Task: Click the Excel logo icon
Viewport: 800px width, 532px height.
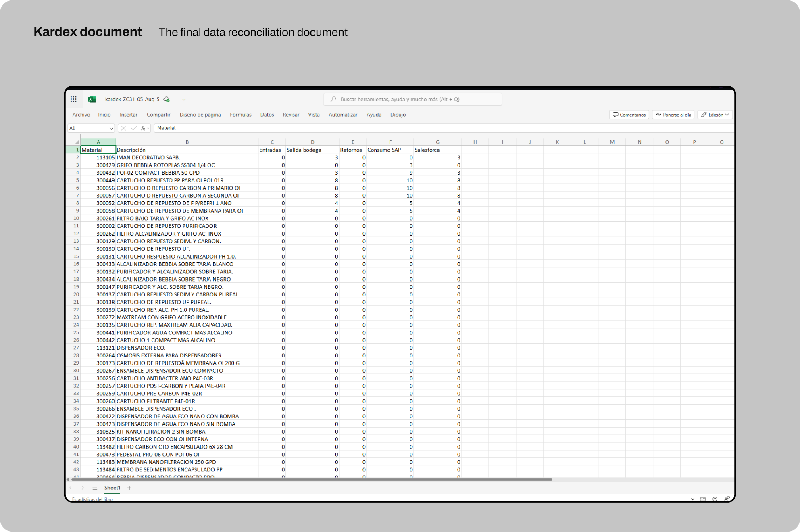Action: coord(92,99)
